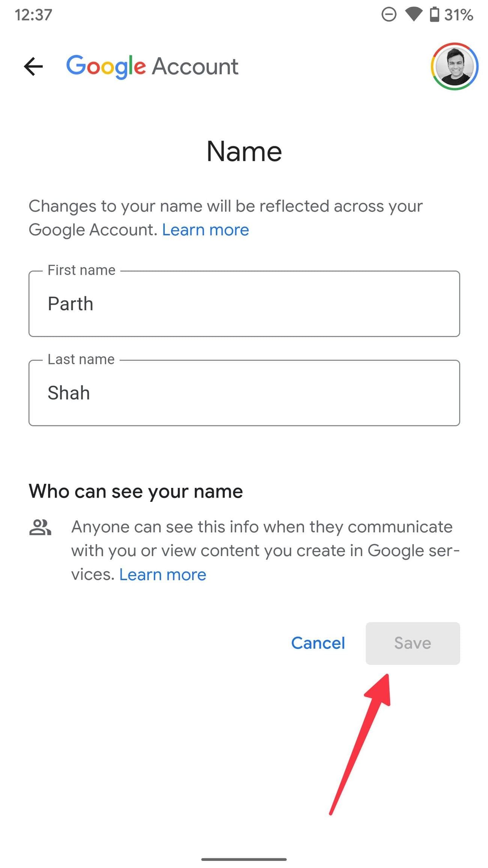488x868 pixels.
Task: Tap the 12:37 clock in status bar
Action: (x=33, y=15)
